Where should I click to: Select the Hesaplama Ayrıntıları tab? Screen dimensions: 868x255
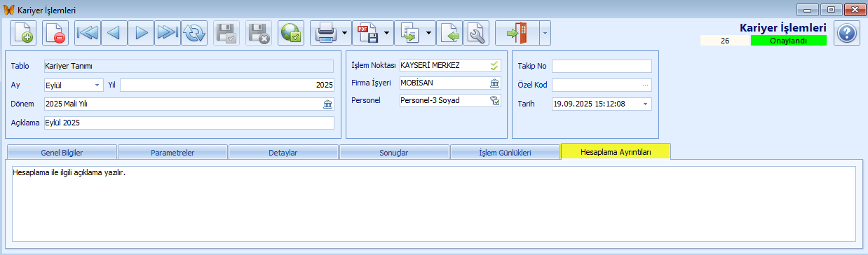pos(616,151)
